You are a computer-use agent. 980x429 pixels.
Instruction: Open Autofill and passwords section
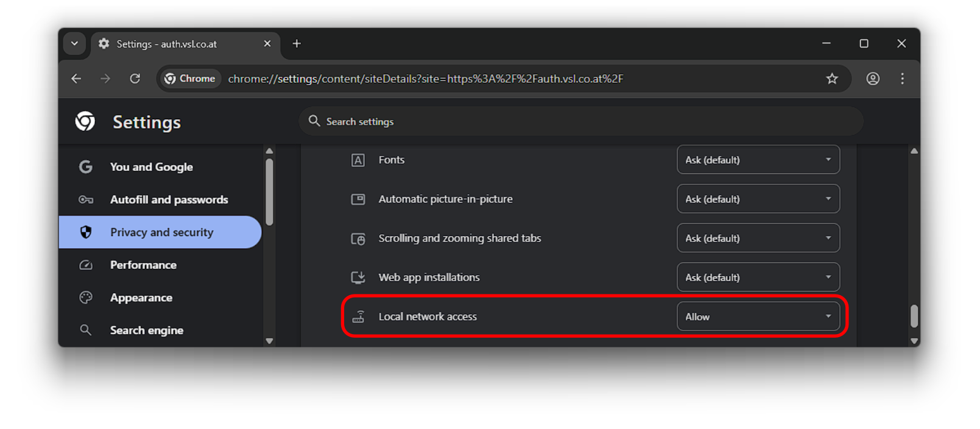coord(169,200)
